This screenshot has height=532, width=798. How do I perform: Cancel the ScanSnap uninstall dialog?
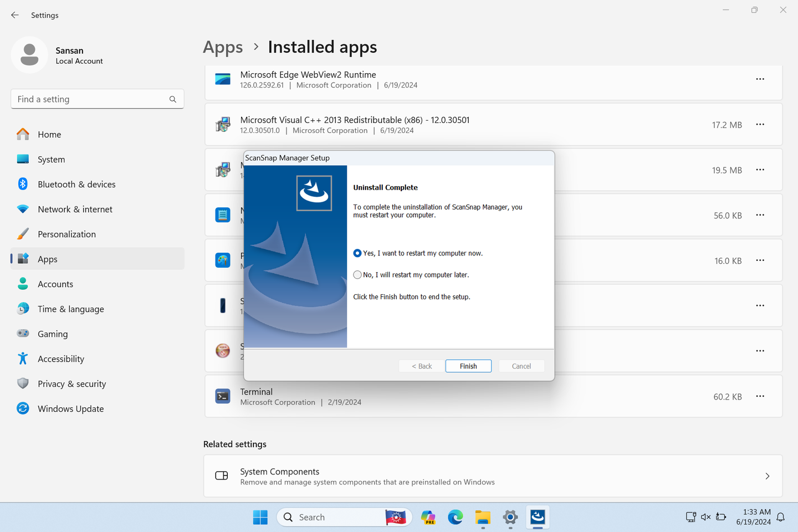[x=521, y=366]
